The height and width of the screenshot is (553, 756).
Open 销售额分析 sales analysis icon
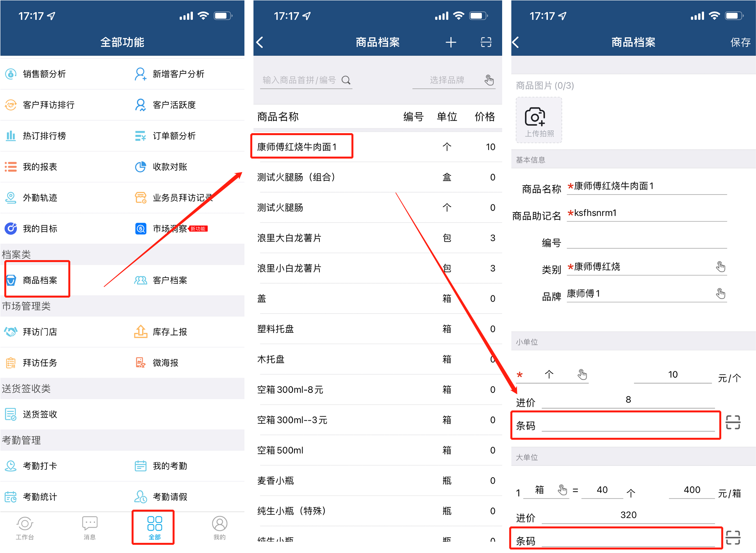click(11, 74)
